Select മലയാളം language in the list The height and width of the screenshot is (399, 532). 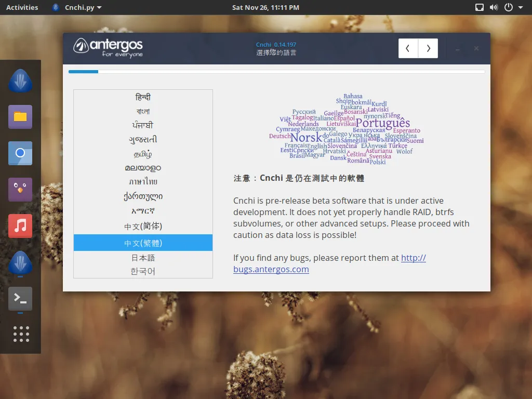click(143, 168)
